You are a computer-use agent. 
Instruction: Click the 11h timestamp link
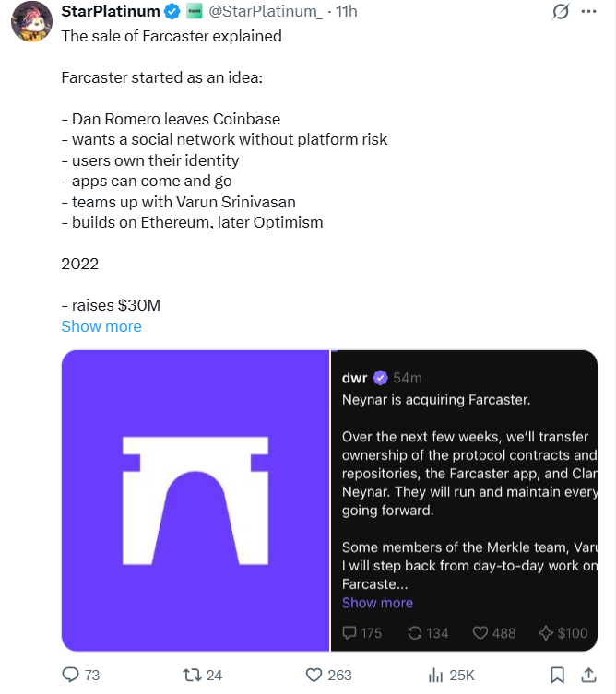pos(347,12)
